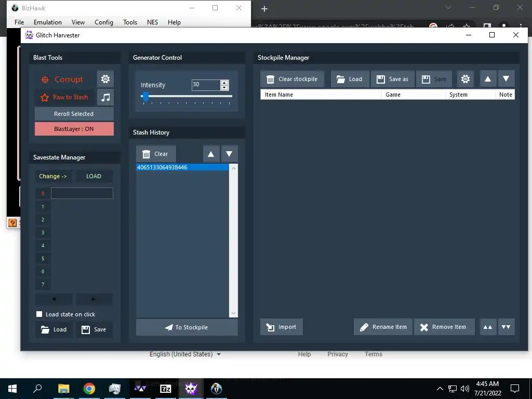This screenshot has width=532, height=399.
Task: Open BizHawk Emulation menu
Action: [47, 22]
